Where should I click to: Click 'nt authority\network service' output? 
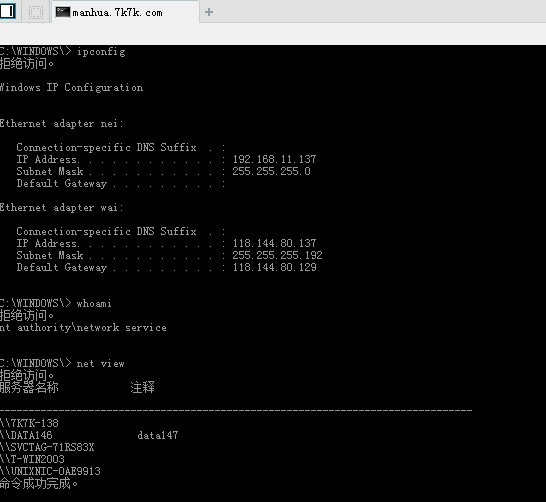[x=83, y=328]
